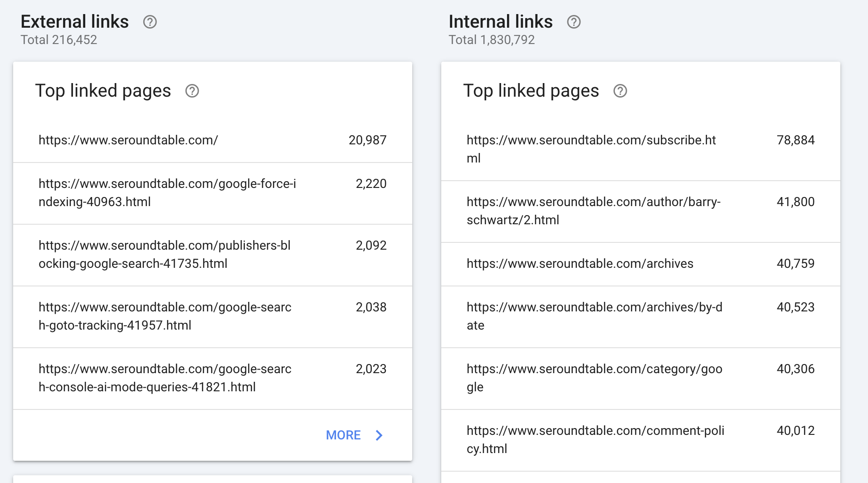868x483 pixels.
Task: Select author/barry-schwartz/2.html row
Action: (x=641, y=212)
